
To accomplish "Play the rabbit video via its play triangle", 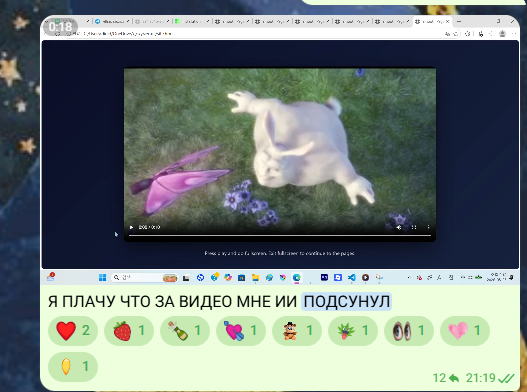I will click(x=131, y=227).
